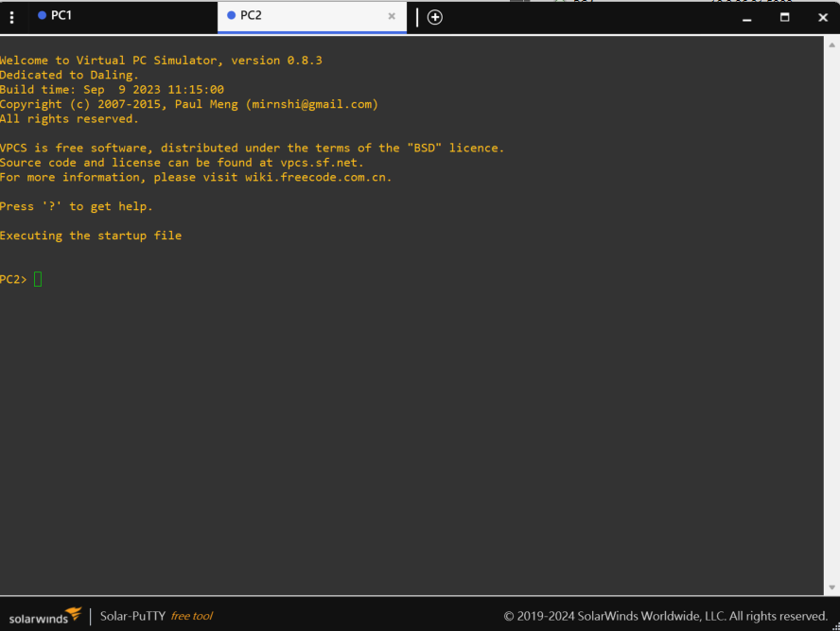The image size is (840, 631).
Task: Select the PC2 session tab
Action: point(312,17)
